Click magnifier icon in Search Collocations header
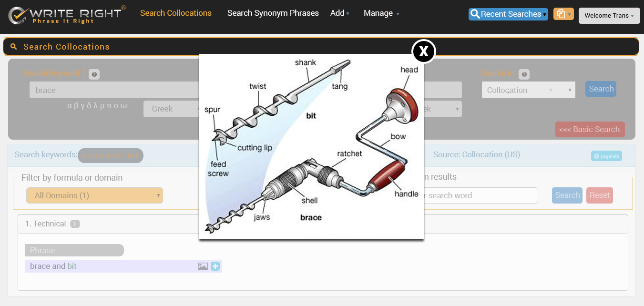Image resolution: width=644 pixels, height=306 pixels. pyautogui.click(x=14, y=47)
